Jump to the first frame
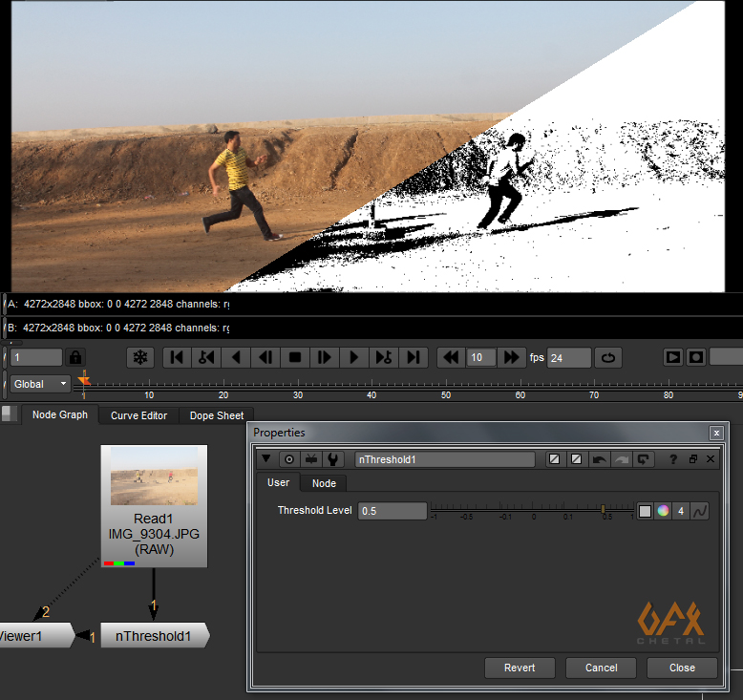The image size is (743, 700). click(177, 357)
